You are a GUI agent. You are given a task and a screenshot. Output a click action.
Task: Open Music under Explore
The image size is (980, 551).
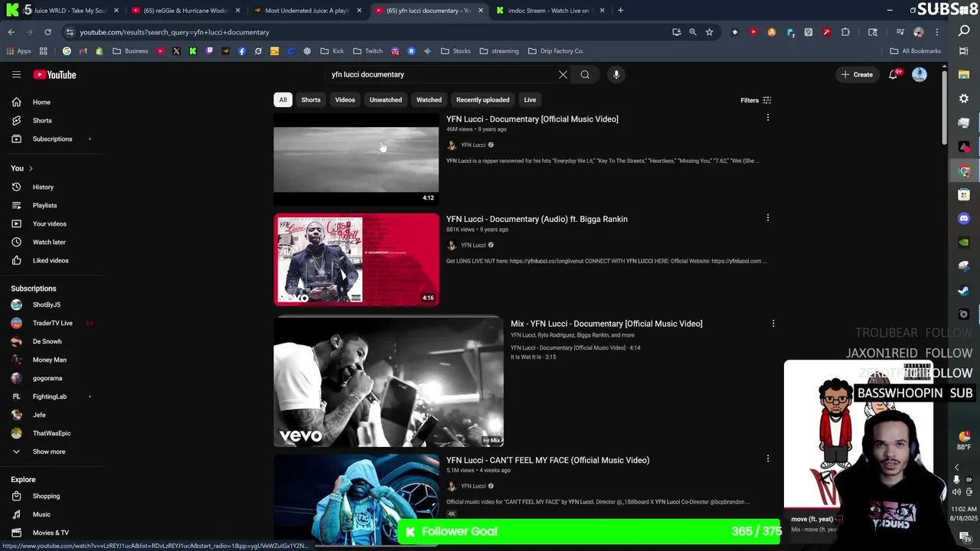[41, 514]
